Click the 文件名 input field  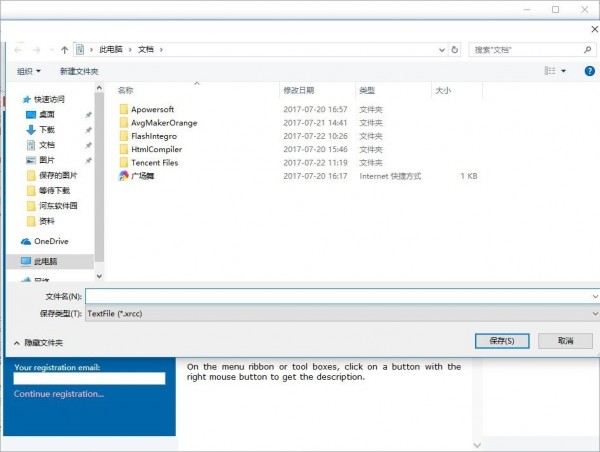[340, 297]
